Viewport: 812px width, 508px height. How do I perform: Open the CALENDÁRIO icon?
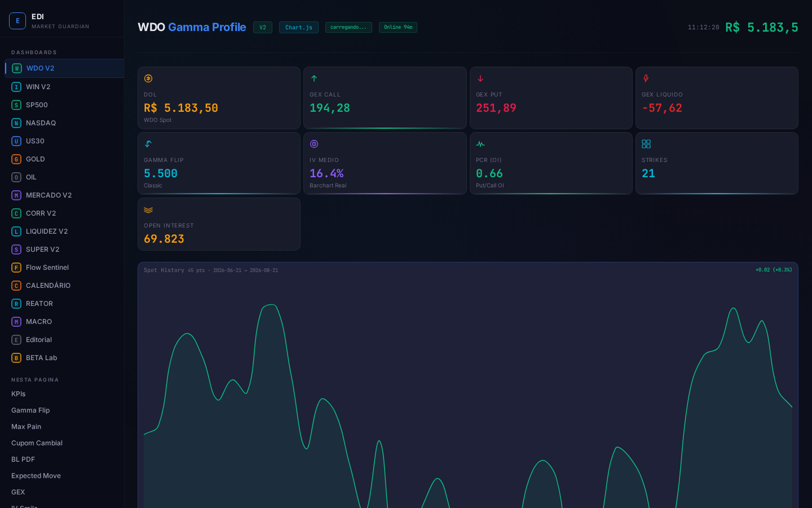16,286
